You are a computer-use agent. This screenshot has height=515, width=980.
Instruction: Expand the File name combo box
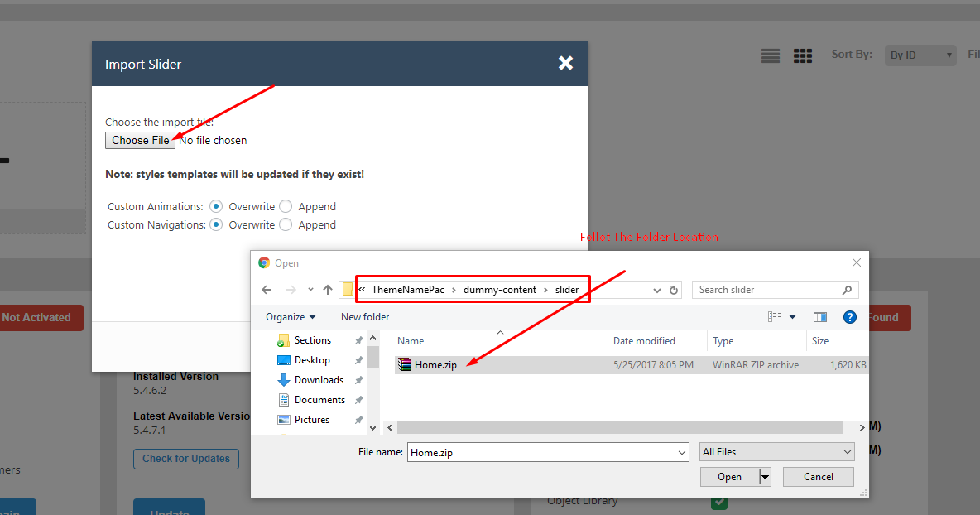(681, 453)
